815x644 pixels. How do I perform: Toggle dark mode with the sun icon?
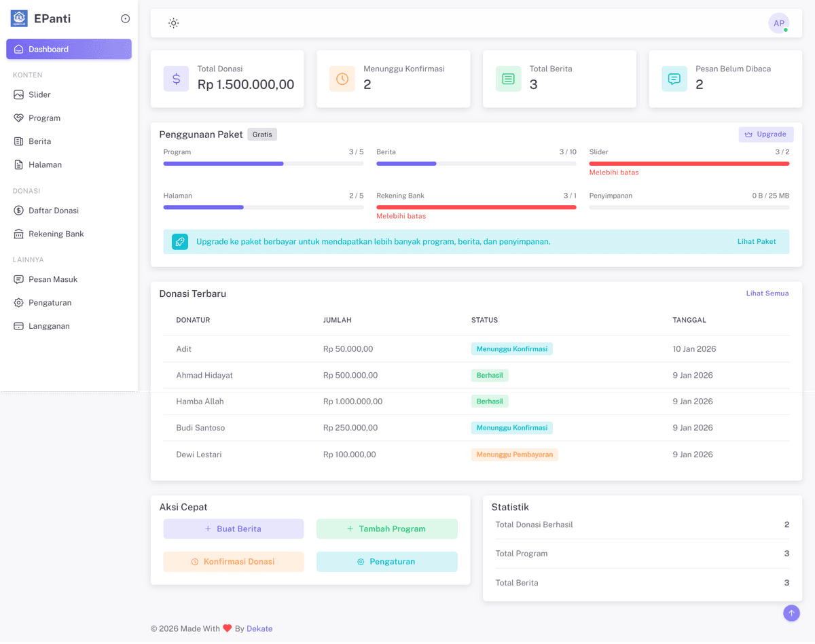coord(173,23)
